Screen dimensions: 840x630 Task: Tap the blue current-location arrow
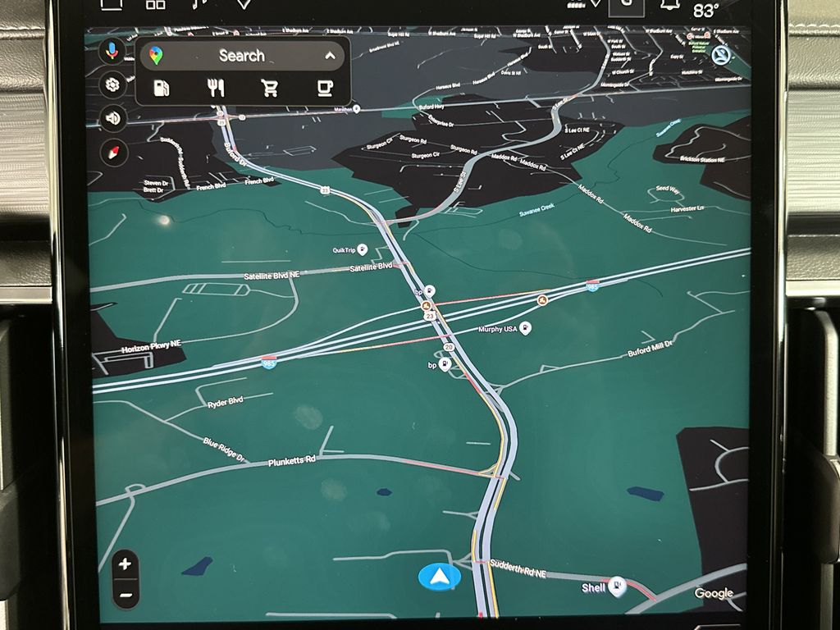pos(440,577)
